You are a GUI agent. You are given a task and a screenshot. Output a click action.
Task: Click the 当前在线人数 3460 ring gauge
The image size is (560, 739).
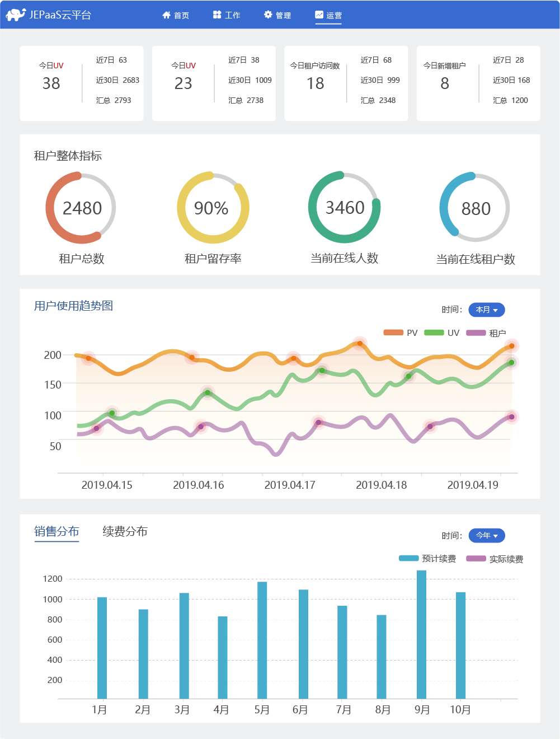(x=344, y=207)
